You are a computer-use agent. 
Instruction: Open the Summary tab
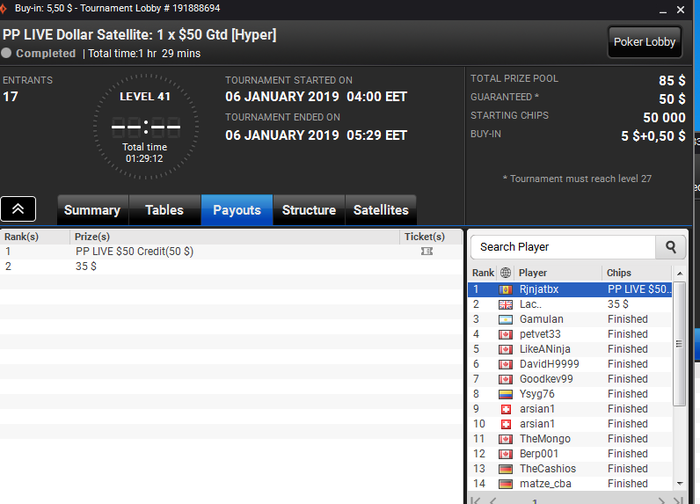tap(92, 210)
